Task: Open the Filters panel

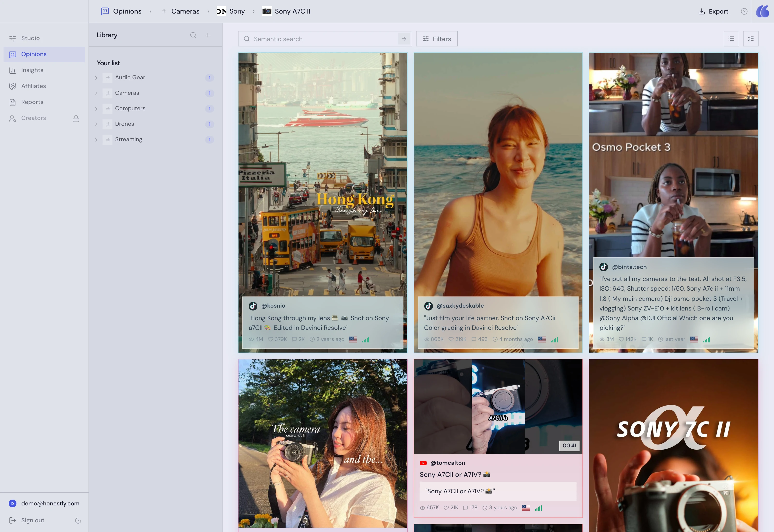Action: coord(437,39)
